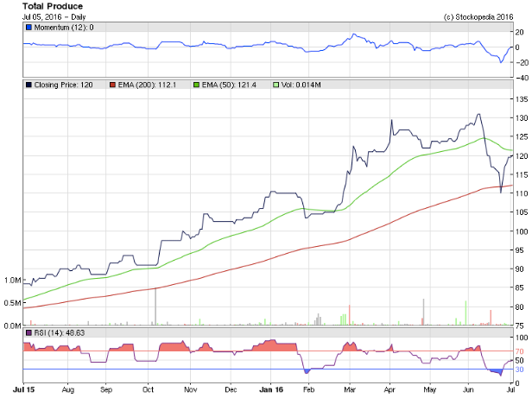
Task: Click the 105 price axis value
Action: (x=522, y=212)
